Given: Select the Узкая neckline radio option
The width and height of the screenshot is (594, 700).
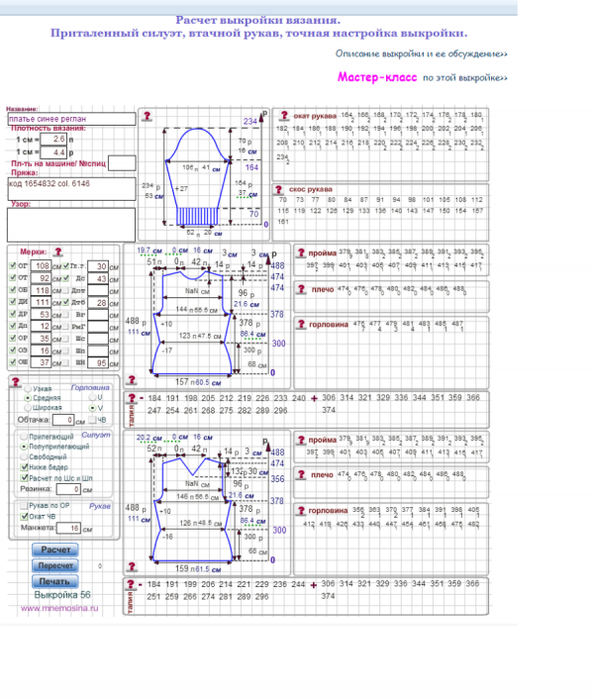Looking at the screenshot, I should click(27, 389).
